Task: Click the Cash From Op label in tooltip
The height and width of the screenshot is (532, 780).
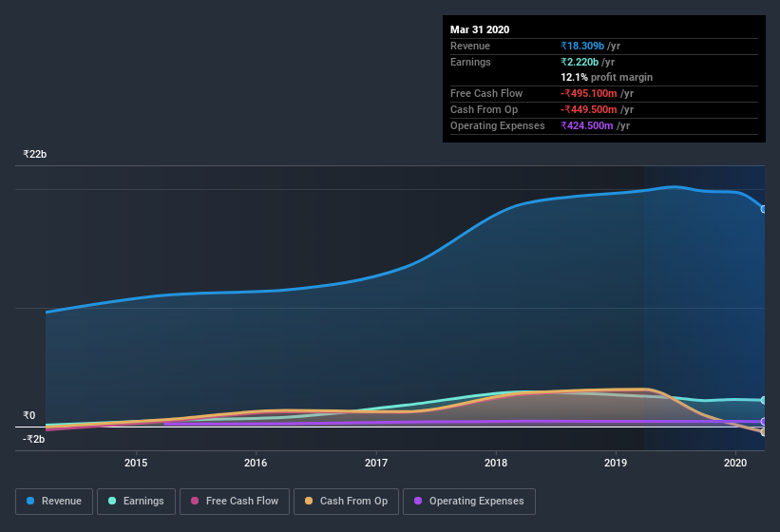Action: (x=484, y=109)
